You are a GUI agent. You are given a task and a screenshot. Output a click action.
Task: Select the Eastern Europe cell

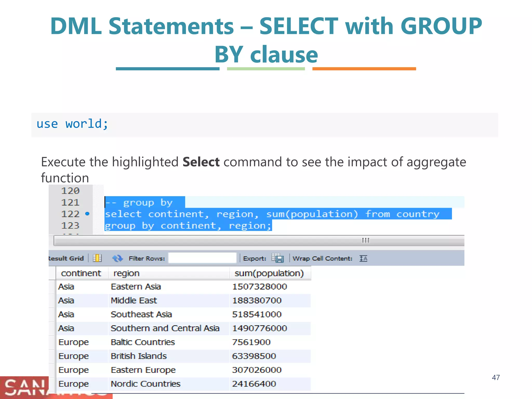point(169,370)
